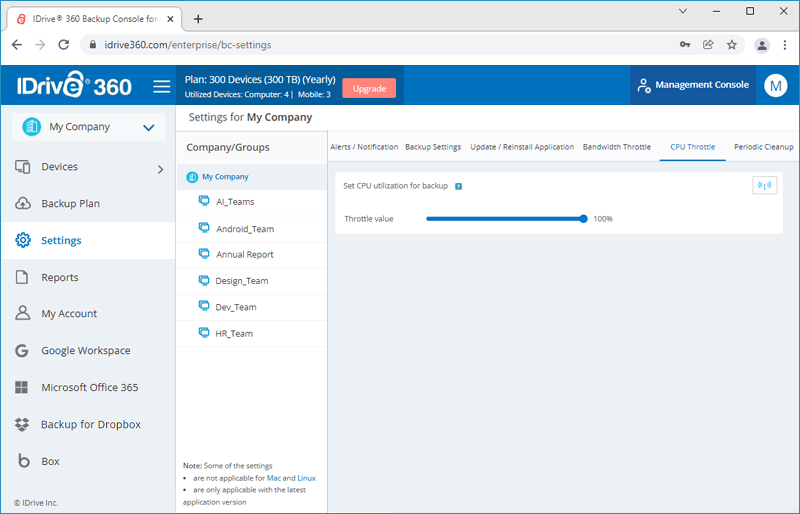The width and height of the screenshot is (800, 514).
Task: Expand the My Company dropdown
Action: [148, 127]
